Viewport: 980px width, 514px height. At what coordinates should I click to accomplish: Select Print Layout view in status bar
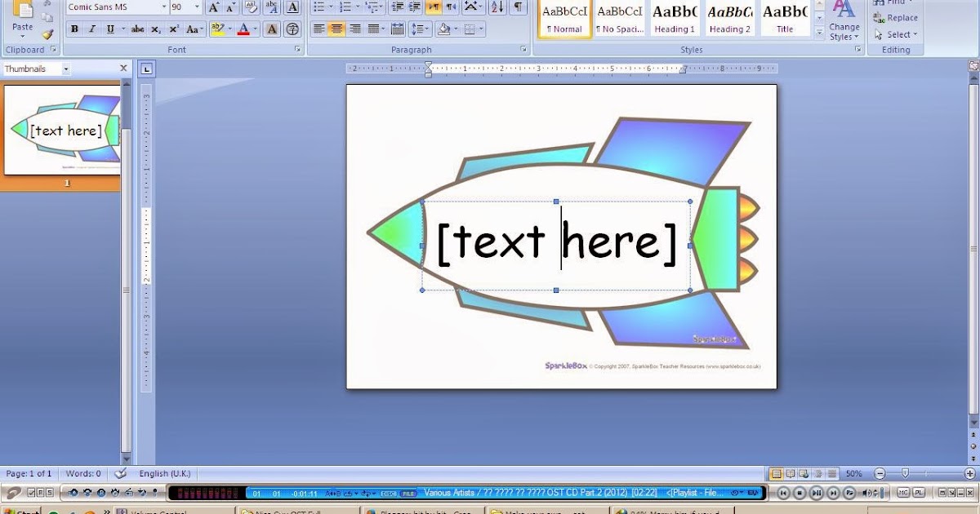click(x=777, y=473)
